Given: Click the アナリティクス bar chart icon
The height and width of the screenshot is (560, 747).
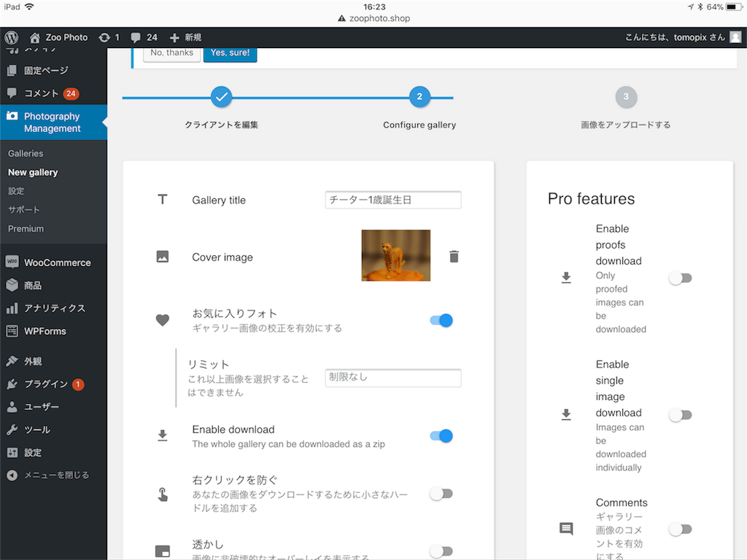Looking at the screenshot, I should click(x=12, y=308).
